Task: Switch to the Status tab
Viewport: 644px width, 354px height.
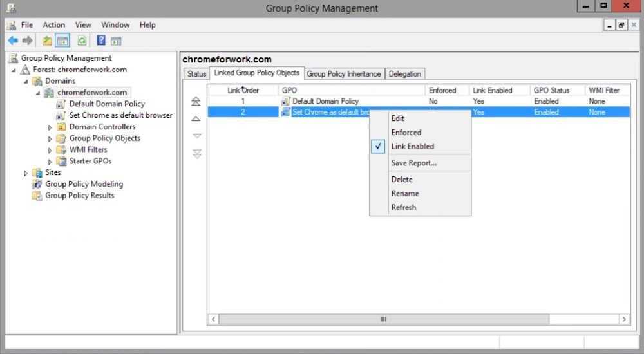Action: pyautogui.click(x=196, y=73)
